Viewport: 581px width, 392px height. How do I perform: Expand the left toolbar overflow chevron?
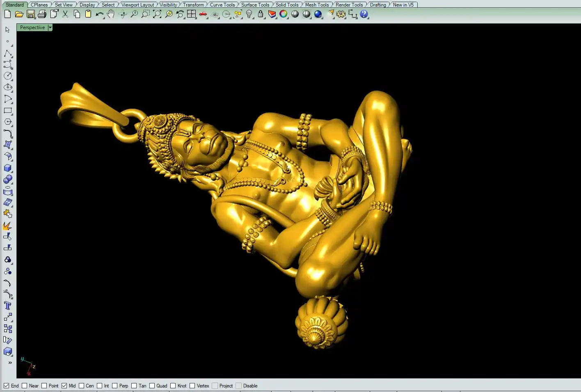[10, 362]
